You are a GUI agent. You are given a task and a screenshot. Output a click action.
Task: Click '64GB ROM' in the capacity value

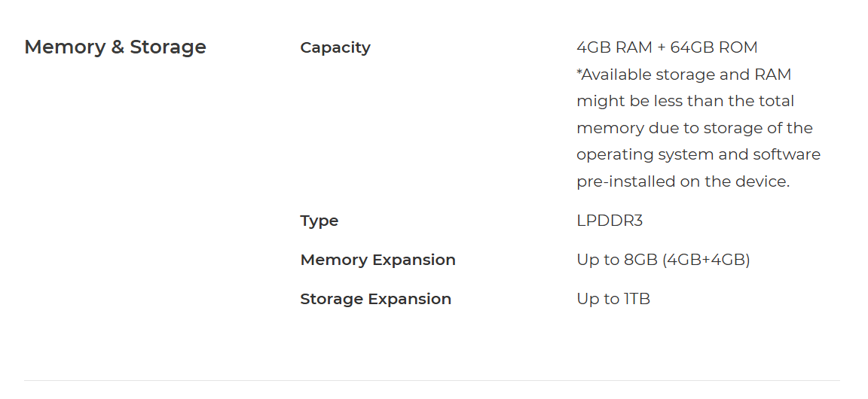tap(714, 47)
